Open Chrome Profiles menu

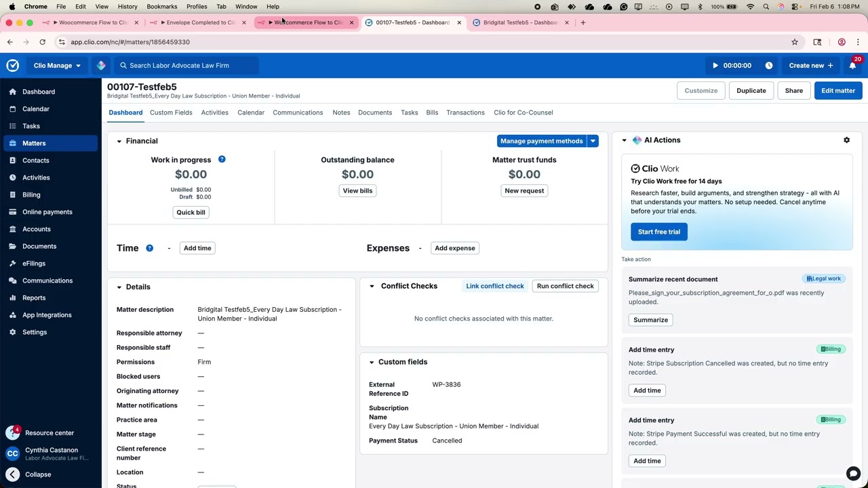pos(197,6)
